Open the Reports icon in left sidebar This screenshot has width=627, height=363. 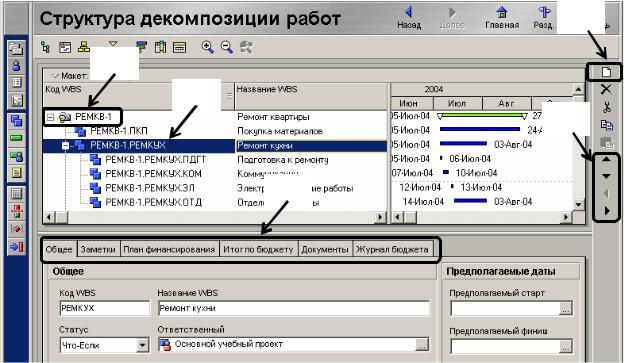coord(16,82)
